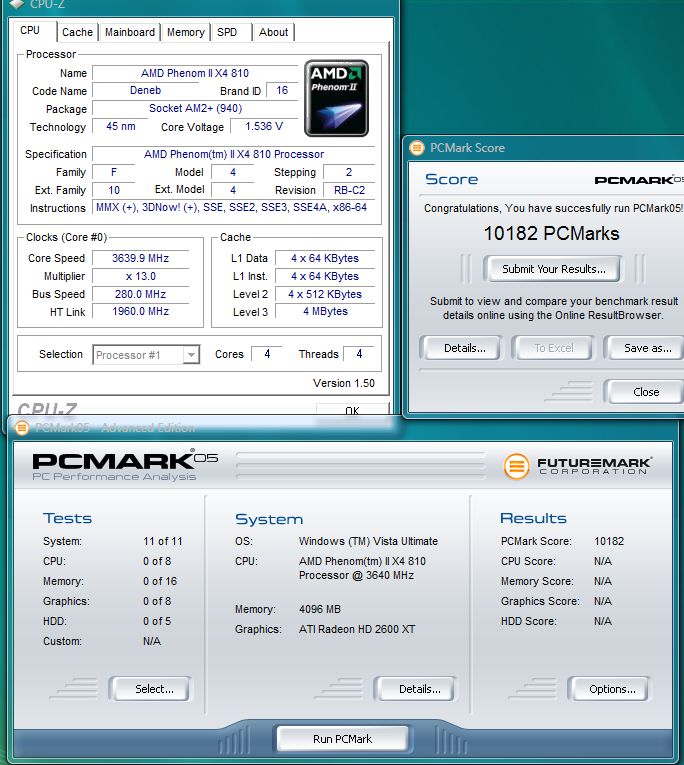This screenshot has height=765, width=684.
Task: Click the system Memory value 4096 MB
Action: [x=320, y=609]
